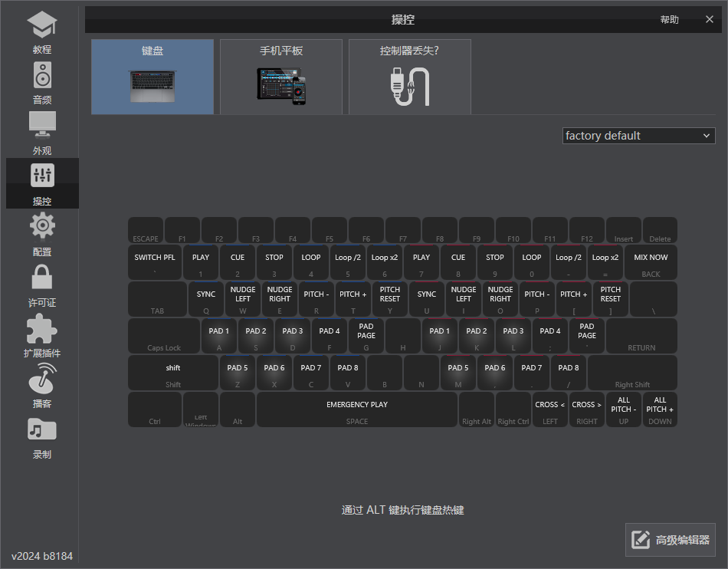Select the 操控 controllers section
Image resolution: width=728 pixels, height=569 pixels.
42,183
